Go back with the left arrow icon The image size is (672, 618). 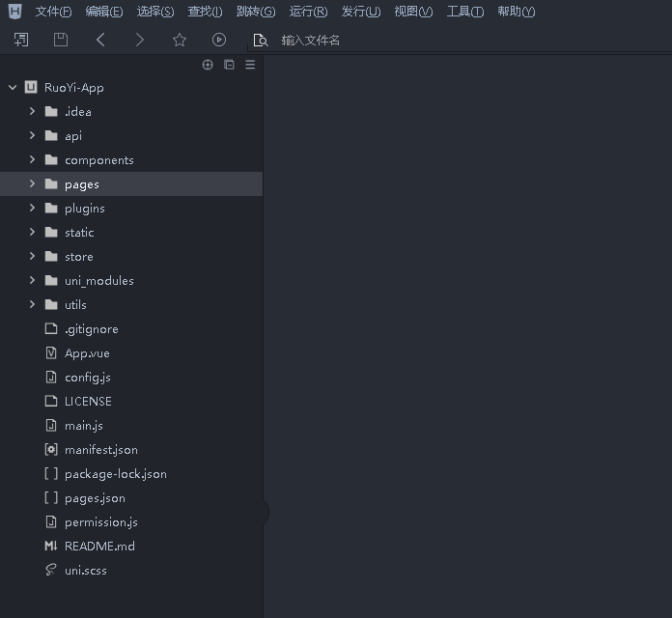pos(100,40)
